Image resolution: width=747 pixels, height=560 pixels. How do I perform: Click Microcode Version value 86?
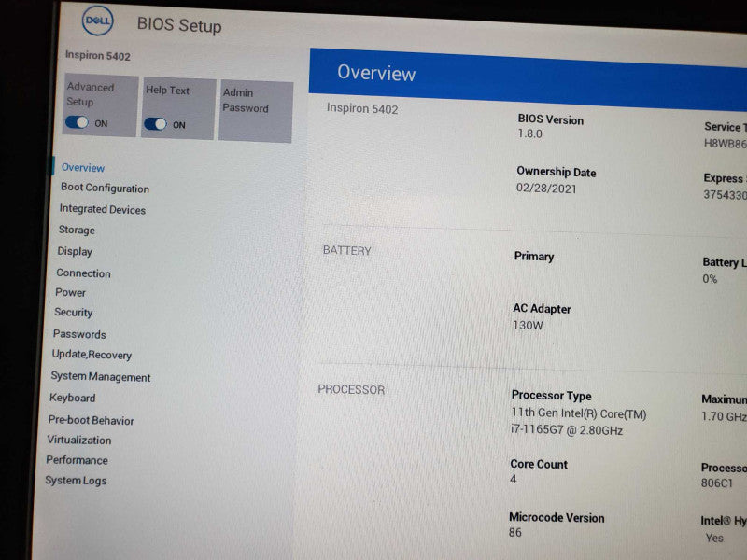[515, 532]
